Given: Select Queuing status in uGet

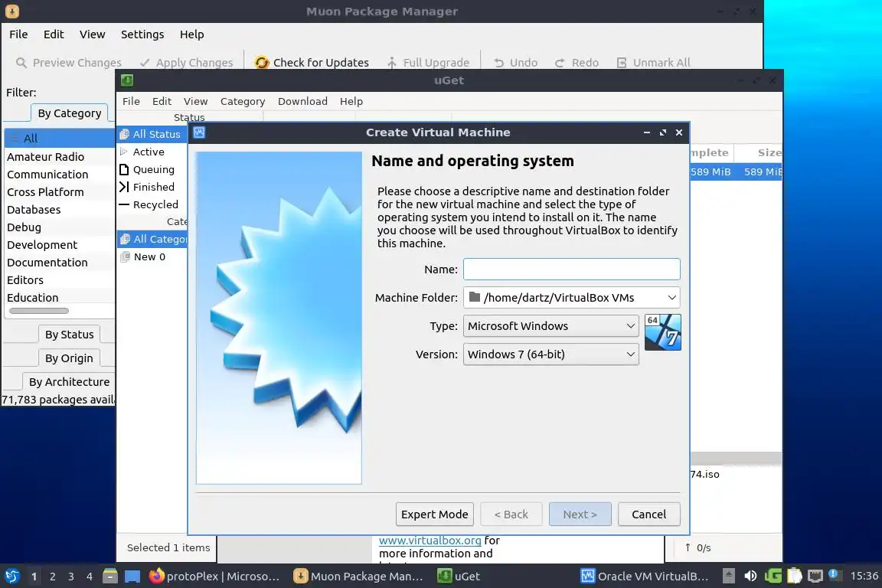Looking at the screenshot, I should click(x=152, y=169).
